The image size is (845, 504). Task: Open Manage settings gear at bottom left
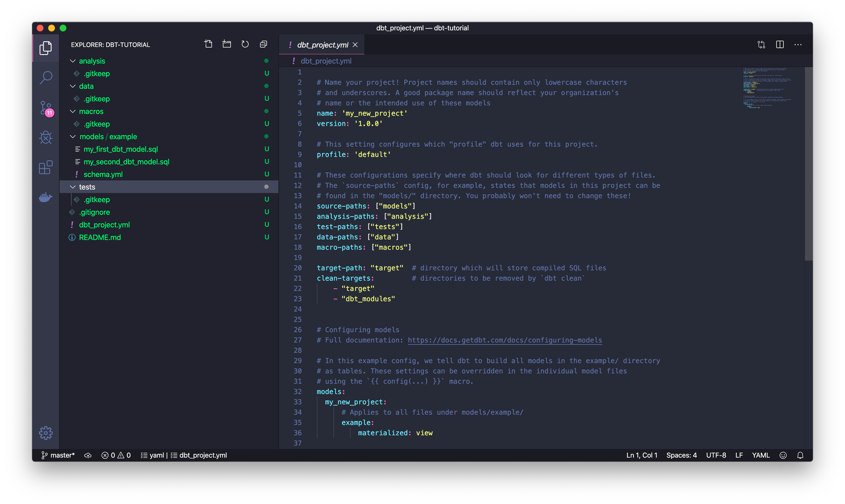point(46,433)
